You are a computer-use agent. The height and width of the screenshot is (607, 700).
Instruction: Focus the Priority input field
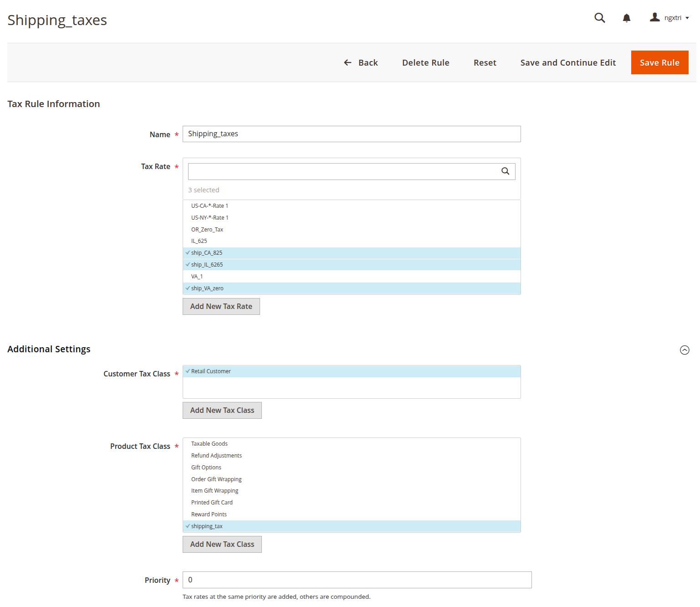pyautogui.click(x=357, y=580)
